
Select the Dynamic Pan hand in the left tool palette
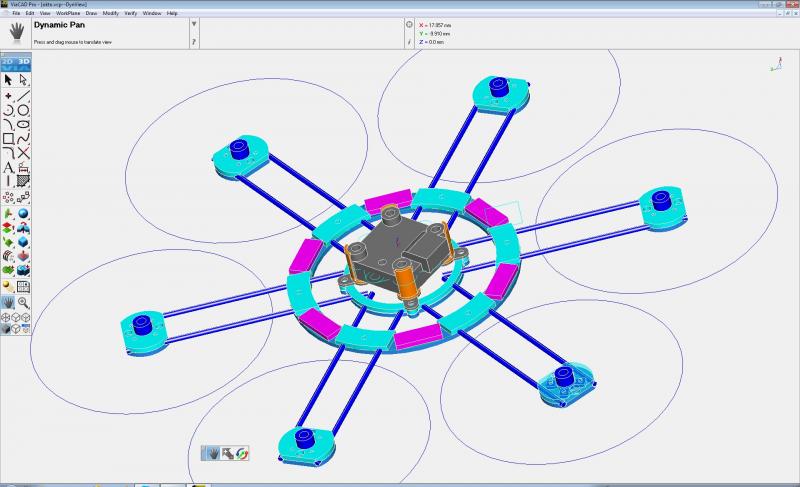click(x=8, y=303)
